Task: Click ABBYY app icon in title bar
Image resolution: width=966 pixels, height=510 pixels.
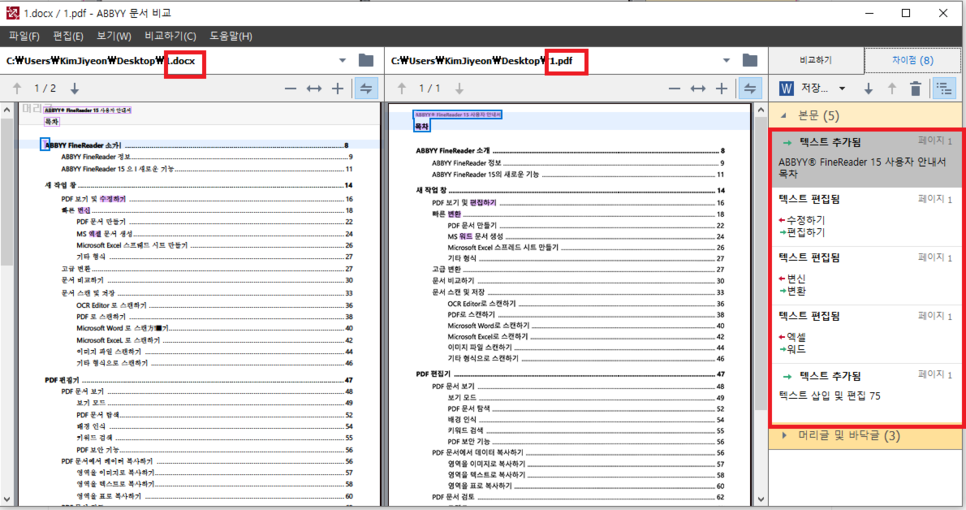Action: [12, 13]
